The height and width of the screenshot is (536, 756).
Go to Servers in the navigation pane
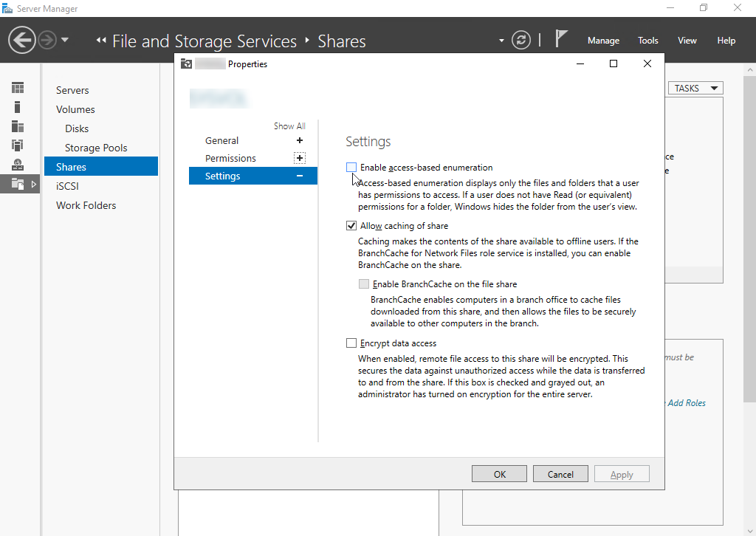(x=72, y=90)
